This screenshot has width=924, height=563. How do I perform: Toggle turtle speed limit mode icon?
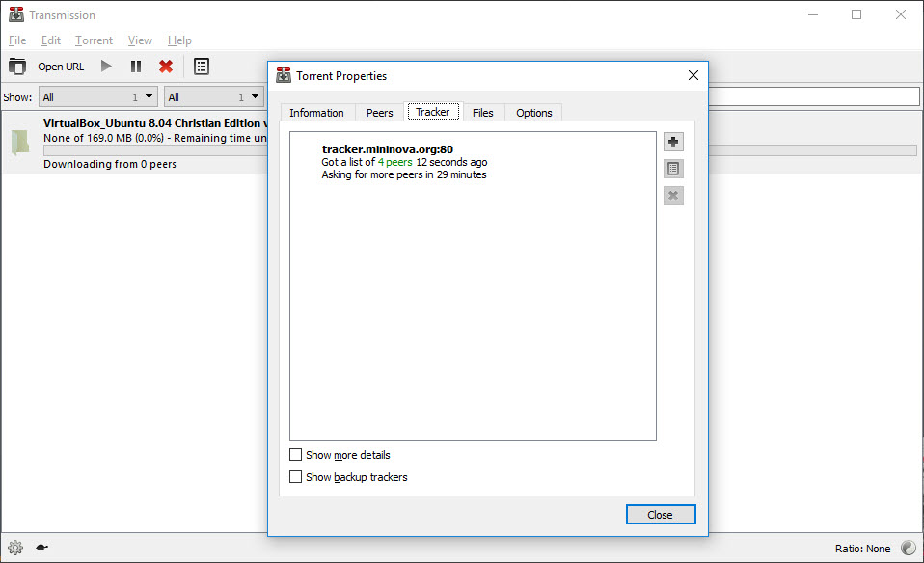41,548
